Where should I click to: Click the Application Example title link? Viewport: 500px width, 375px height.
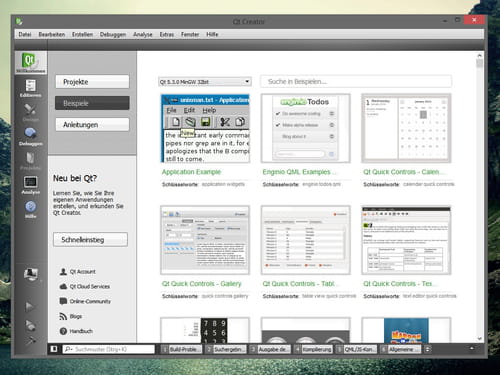[x=191, y=172]
